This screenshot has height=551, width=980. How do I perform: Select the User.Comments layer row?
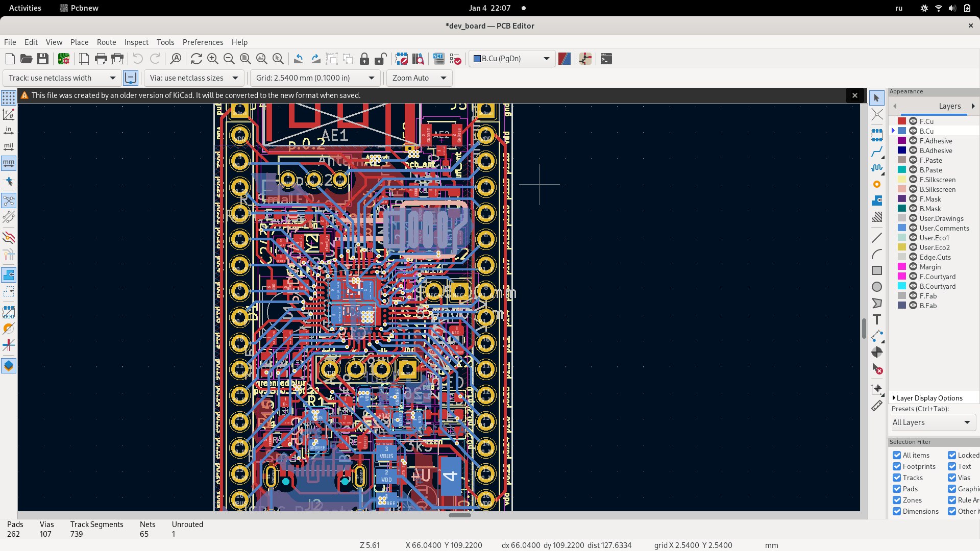click(x=934, y=228)
